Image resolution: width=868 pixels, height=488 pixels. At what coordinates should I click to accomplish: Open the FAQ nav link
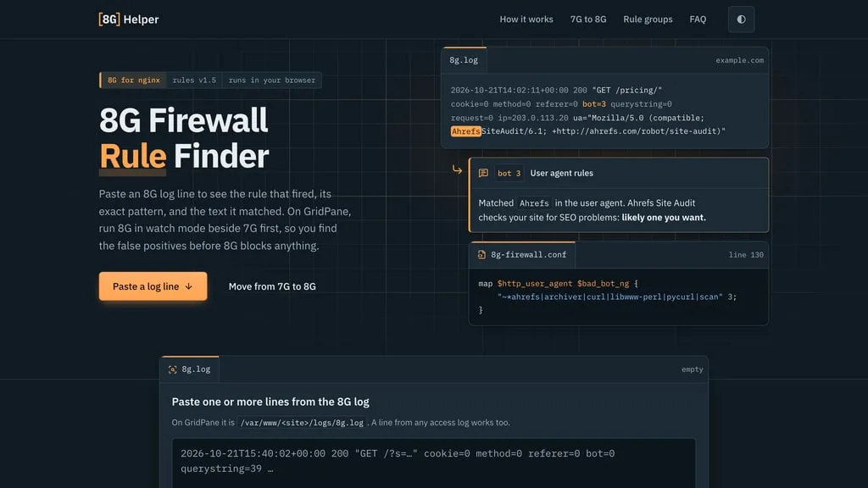[x=698, y=19]
